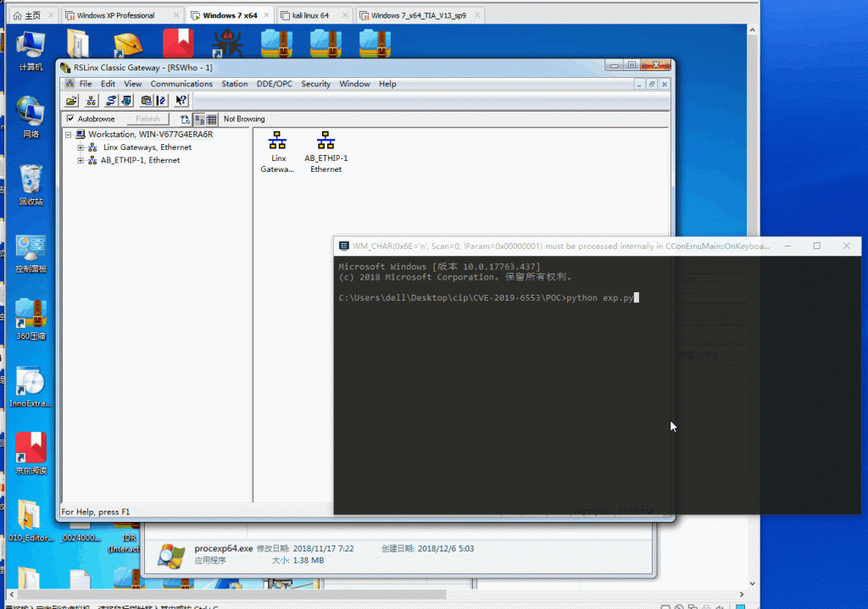Expand AB_ETHIP-1, Ethernet tree node
Viewport: 868px width, 609px height.
pyautogui.click(x=81, y=160)
